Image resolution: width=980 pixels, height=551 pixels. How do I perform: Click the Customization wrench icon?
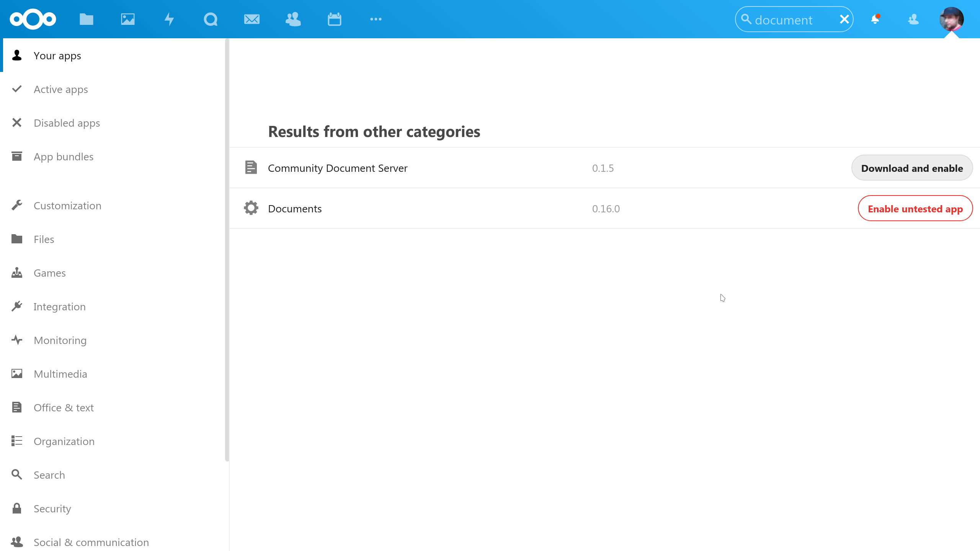coord(17,205)
